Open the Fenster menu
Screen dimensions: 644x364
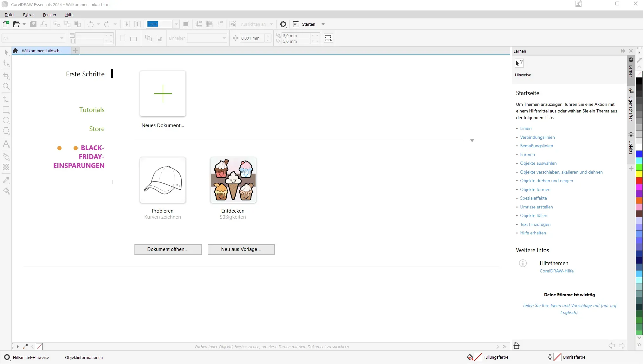[50, 15]
